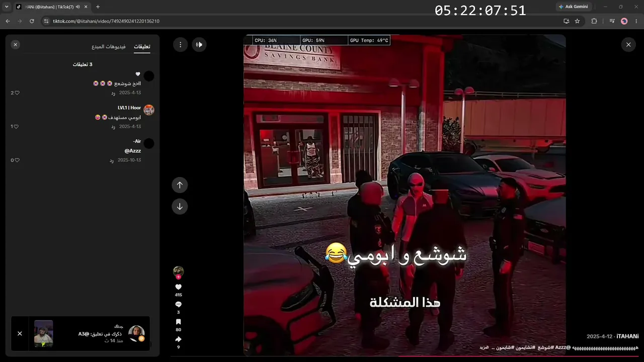Open the LVL1 | Hoor username
Screen dimensions: 644x362
point(129,108)
